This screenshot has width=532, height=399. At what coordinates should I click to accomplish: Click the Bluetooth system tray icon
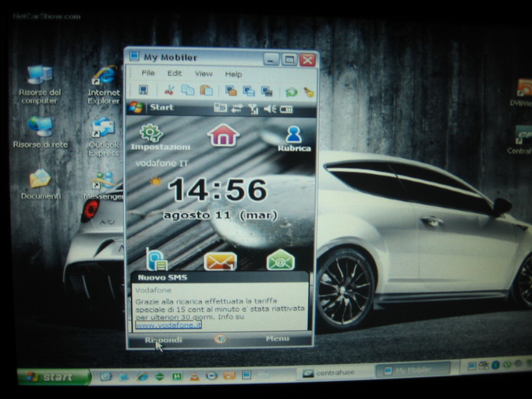[x=495, y=365]
